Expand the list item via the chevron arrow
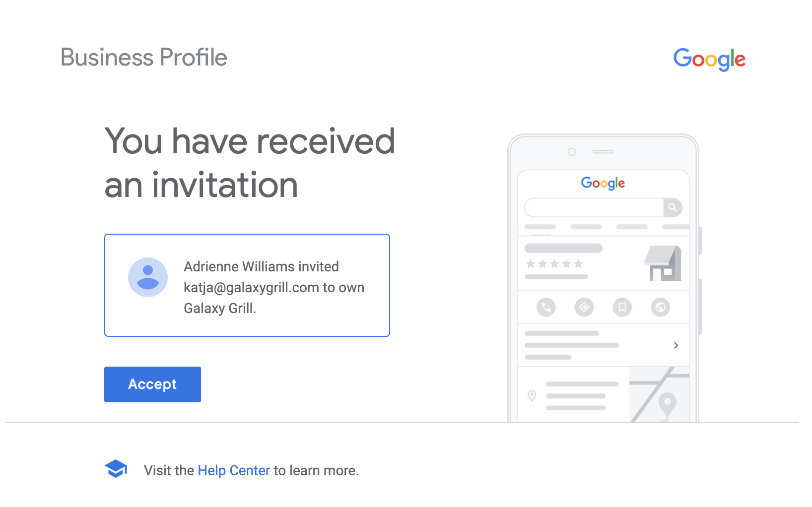The image size is (812, 507). [676, 345]
